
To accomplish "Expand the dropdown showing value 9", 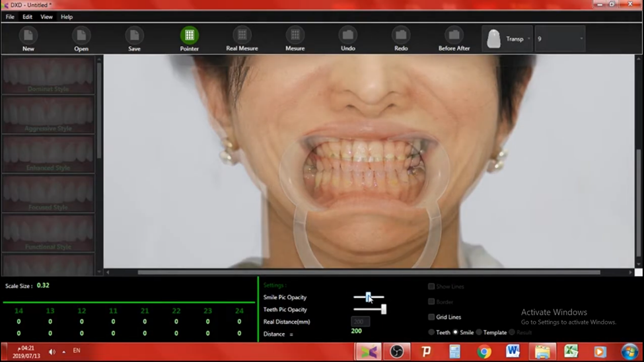I will [560, 38].
